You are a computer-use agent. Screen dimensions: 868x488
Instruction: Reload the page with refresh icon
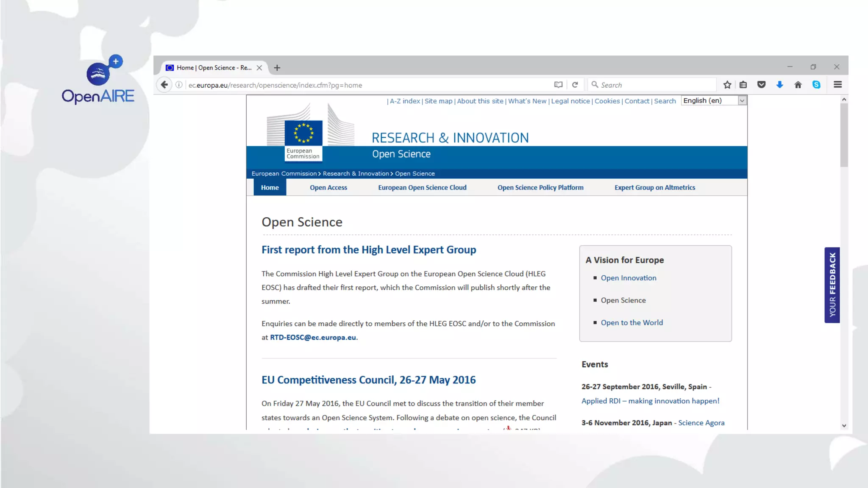[x=575, y=85]
